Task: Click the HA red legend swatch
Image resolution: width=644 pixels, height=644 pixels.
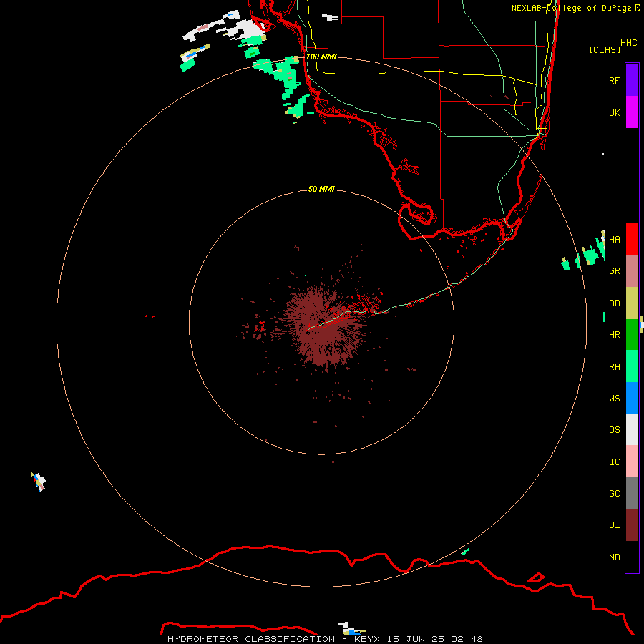Action: [x=632, y=239]
